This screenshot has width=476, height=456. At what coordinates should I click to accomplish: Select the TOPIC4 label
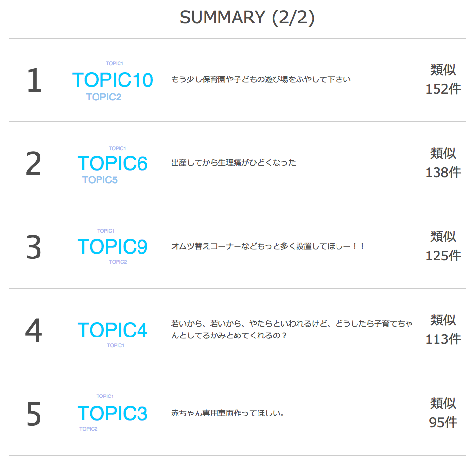[x=112, y=330]
